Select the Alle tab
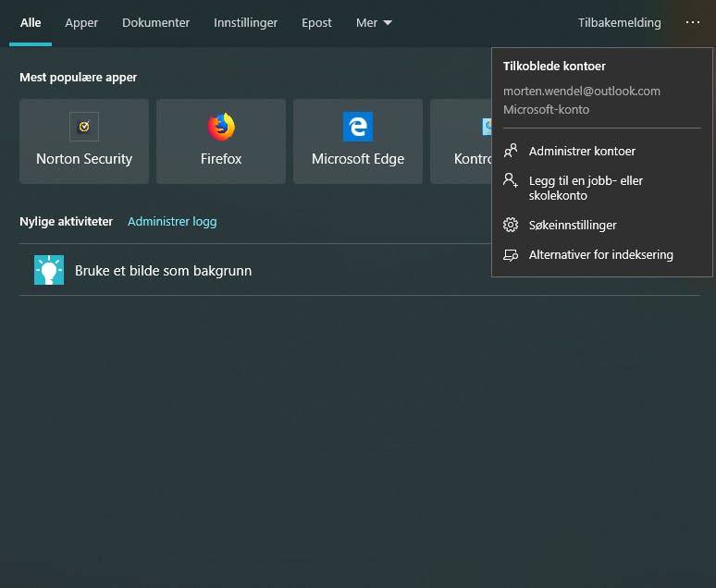Viewport: 716px width, 588px height. (x=31, y=22)
